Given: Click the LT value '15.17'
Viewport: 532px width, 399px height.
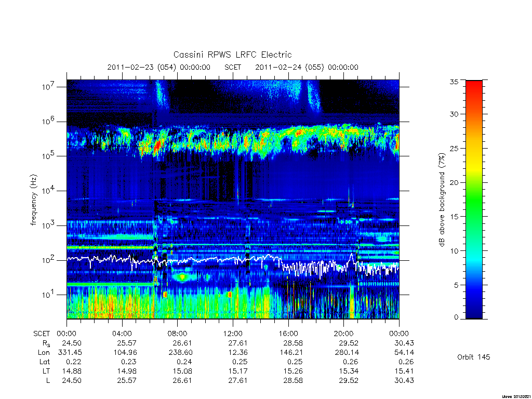Looking at the screenshot, I should [x=238, y=371].
